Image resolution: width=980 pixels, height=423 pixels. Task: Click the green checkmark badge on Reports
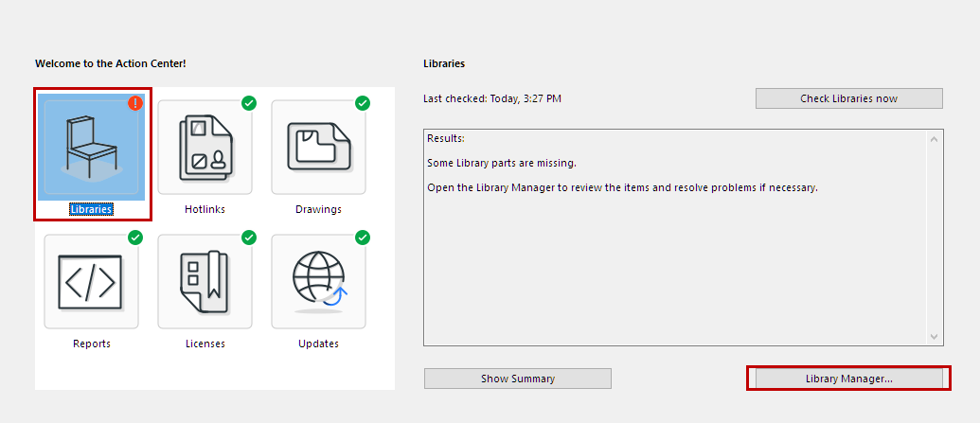pyautogui.click(x=135, y=238)
